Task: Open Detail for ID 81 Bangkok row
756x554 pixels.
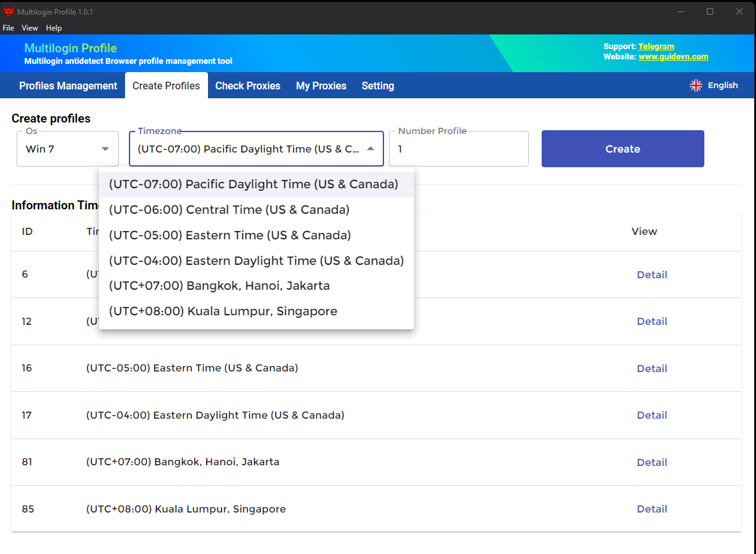Action: pos(652,462)
